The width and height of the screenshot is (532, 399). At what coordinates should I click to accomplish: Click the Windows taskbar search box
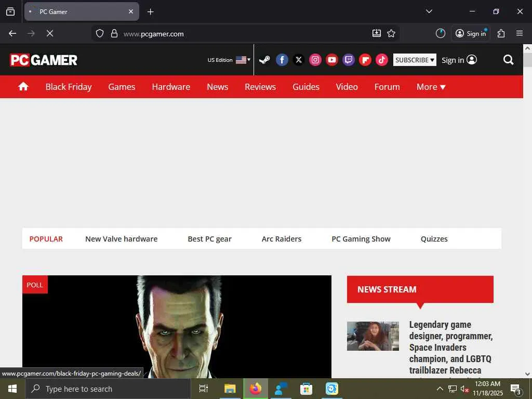click(108, 389)
